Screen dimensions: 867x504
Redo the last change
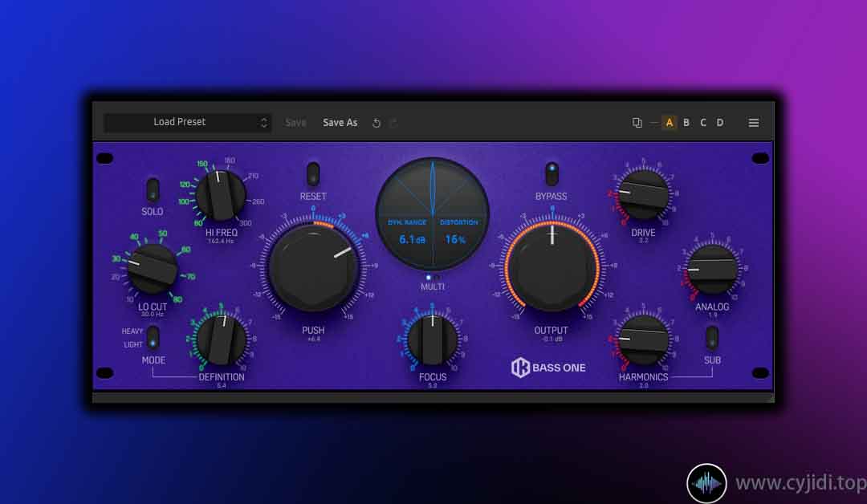(x=393, y=123)
